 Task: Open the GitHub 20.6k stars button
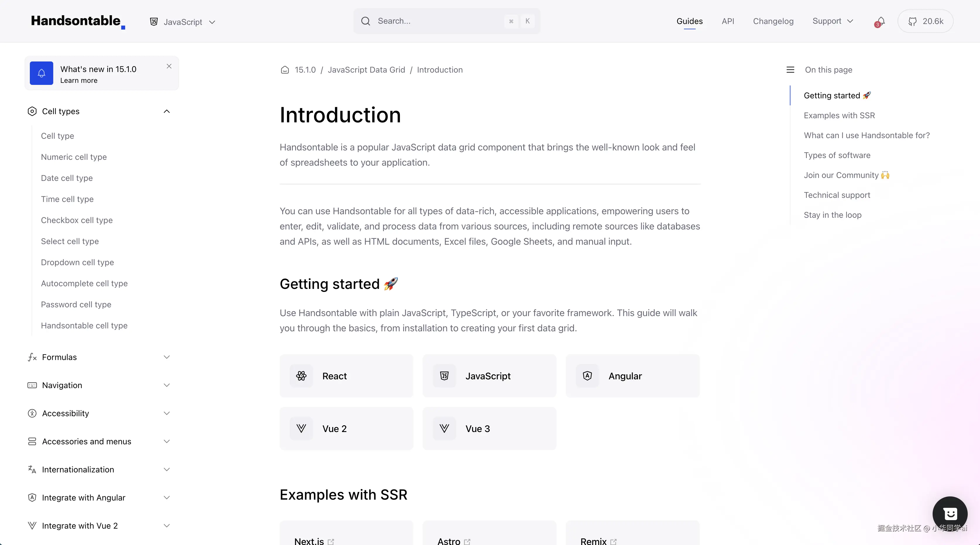(925, 21)
